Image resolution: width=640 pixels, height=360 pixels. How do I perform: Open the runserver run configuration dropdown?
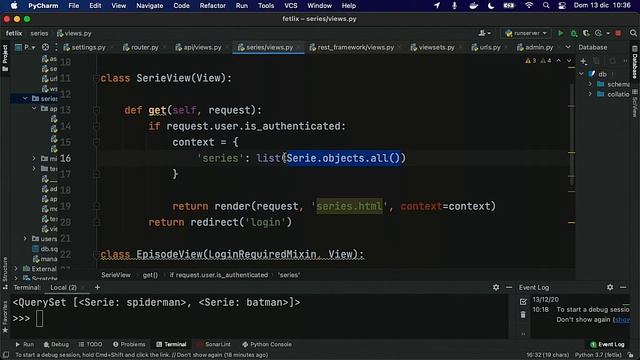pyautogui.click(x=526, y=33)
